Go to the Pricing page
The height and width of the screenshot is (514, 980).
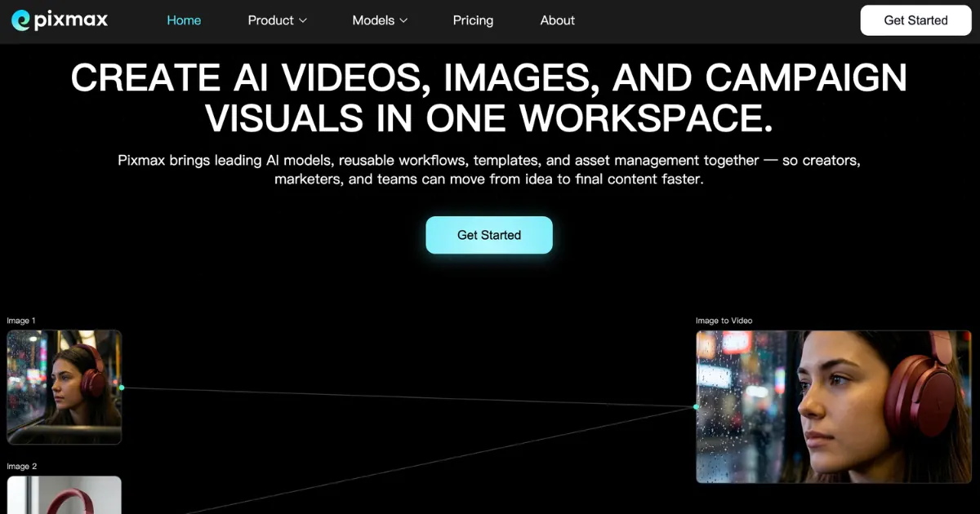(473, 20)
